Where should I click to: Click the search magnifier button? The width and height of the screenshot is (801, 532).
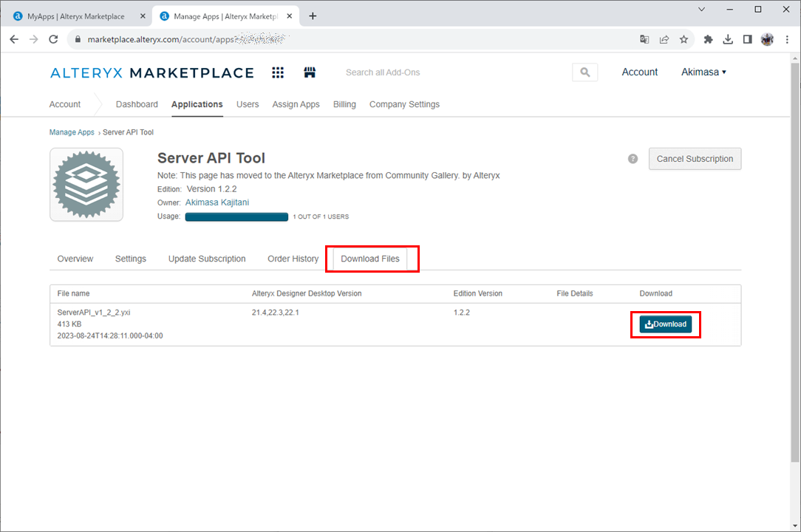(584, 72)
